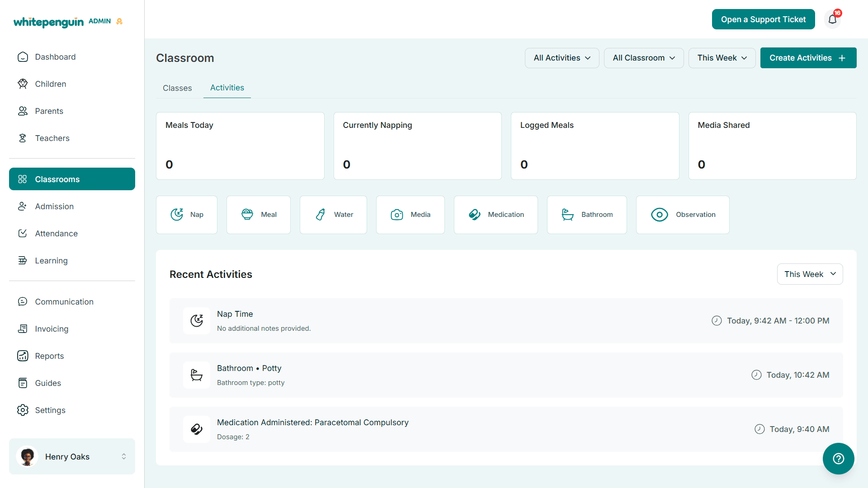Click the Medication pill icon
This screenshot has width=868, height=488.
pyautogui.click(x=475, y=215)
